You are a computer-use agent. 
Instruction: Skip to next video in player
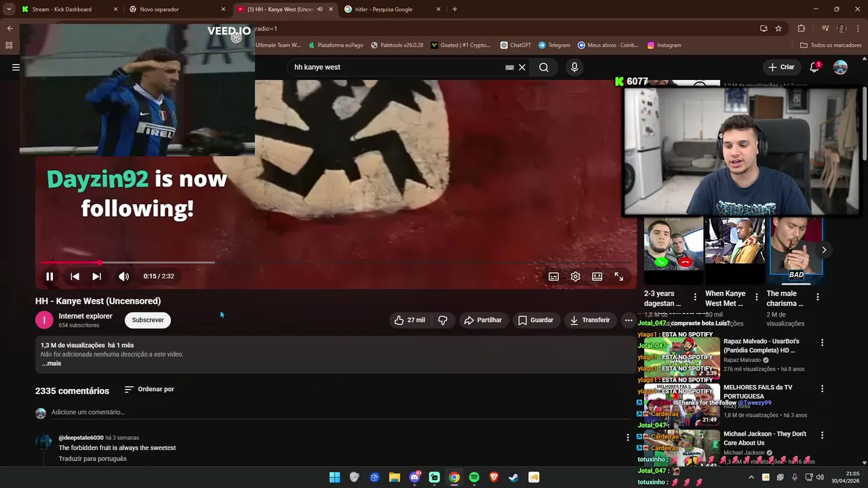(97, 277)
